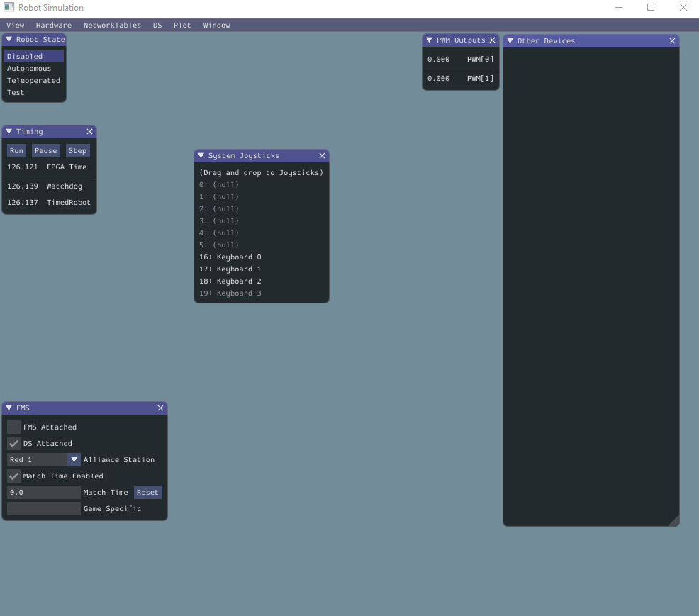Click the Game Specific input field
This screenshot has width=699, height=616.
coord(44,508)
